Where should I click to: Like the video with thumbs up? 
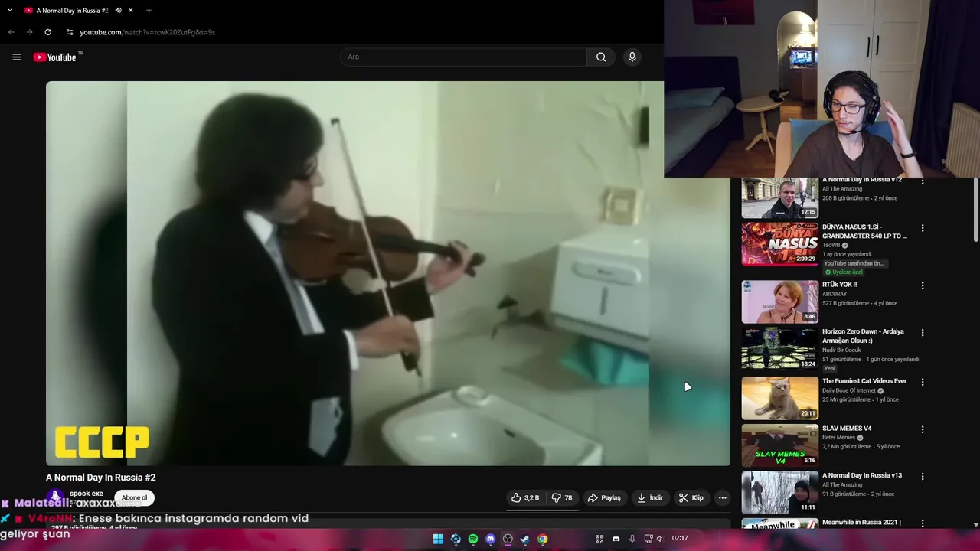tap(526, 497)
